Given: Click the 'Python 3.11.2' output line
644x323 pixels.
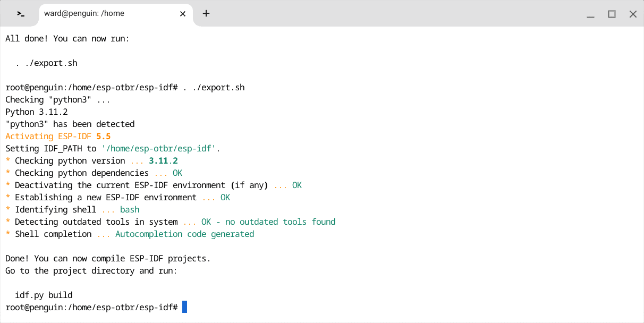Looking at the screenshot, I should (37, 112).
